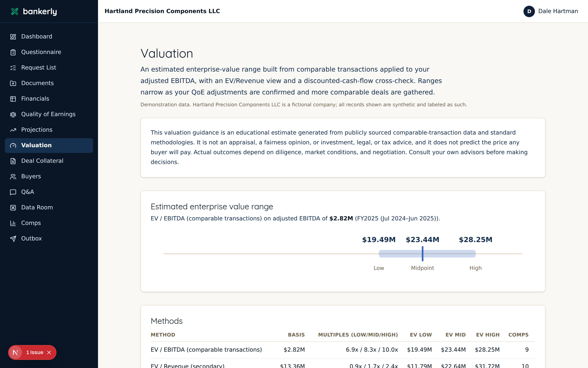This screenshot has width=588, height=368.
Task: Click the EV / EBITDA (comparable transactions) row name
Action: tap(206, 350)
